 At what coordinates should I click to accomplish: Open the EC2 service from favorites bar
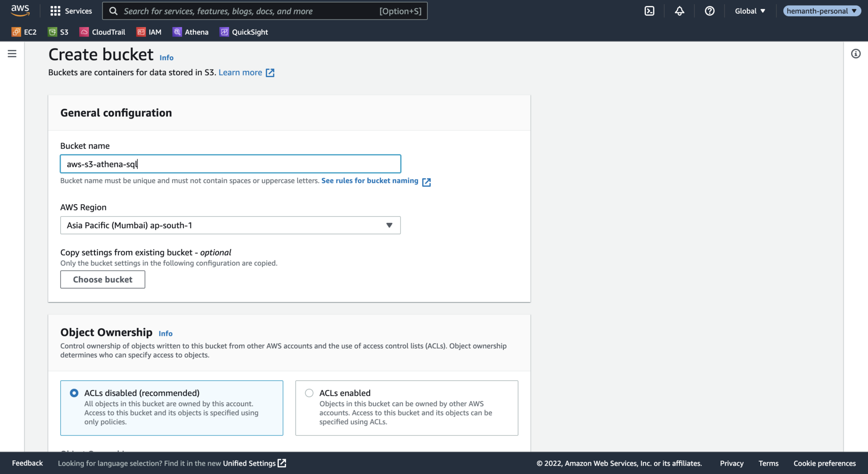click(x=24, y=32)
